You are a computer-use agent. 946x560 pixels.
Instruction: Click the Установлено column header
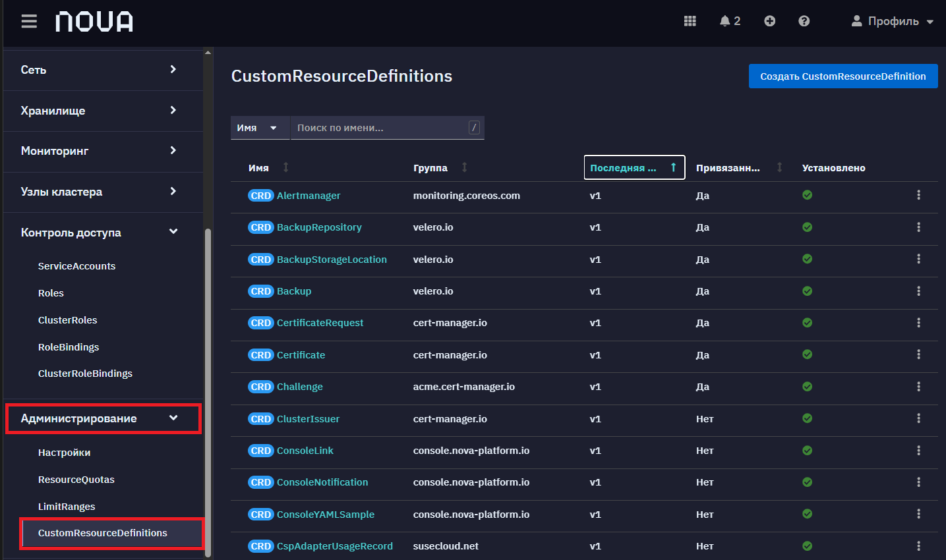pos(833,168)
